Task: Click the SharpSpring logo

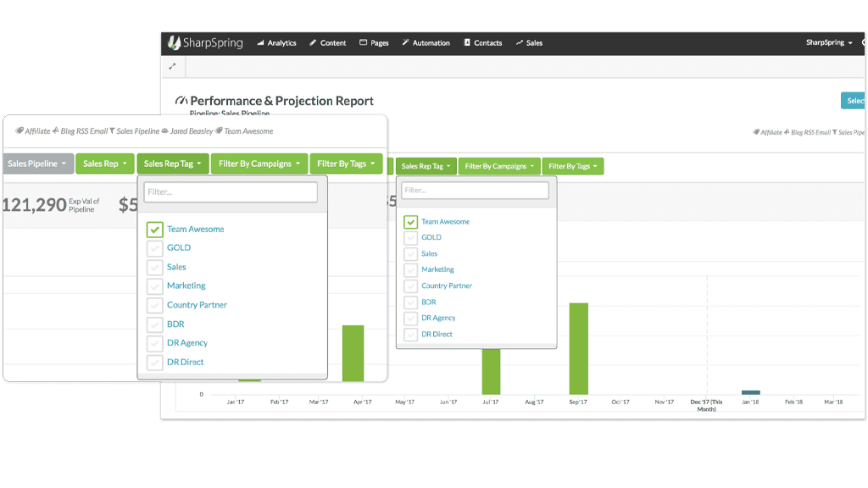Action: pos(205,42)
